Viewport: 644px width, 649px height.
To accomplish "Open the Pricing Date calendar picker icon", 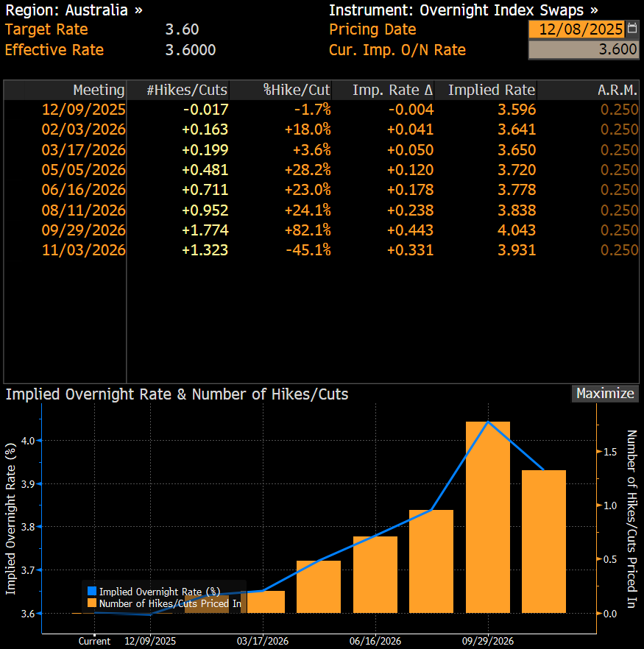I will coord(631,29).
